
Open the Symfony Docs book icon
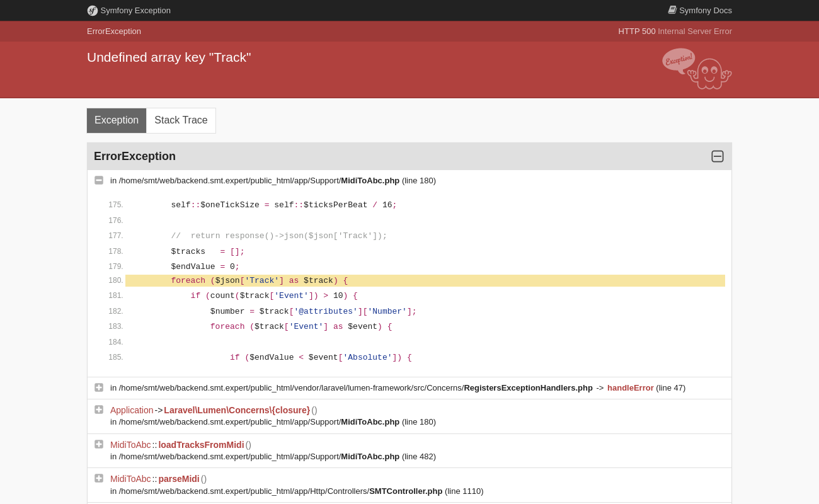[x=672, y=10]
